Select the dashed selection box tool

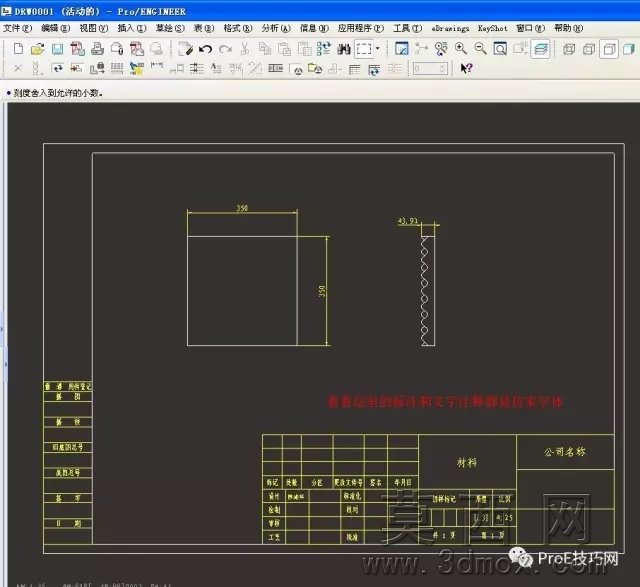tap(364, 49)
